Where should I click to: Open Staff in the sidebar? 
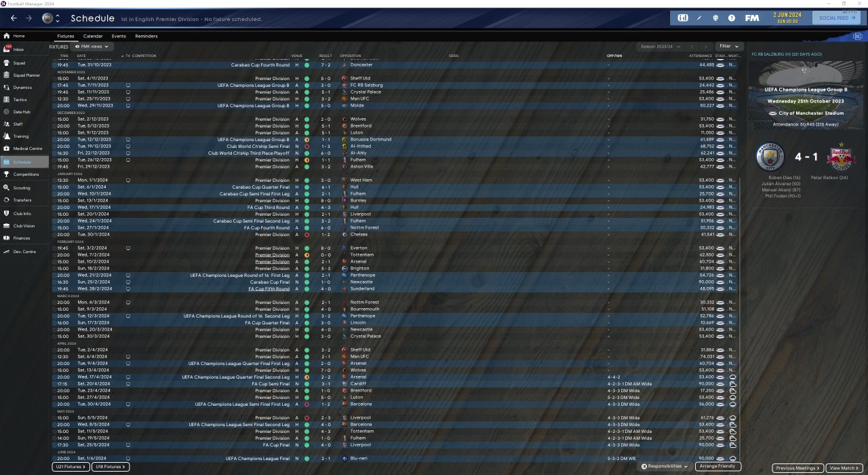tap(24, 124)
